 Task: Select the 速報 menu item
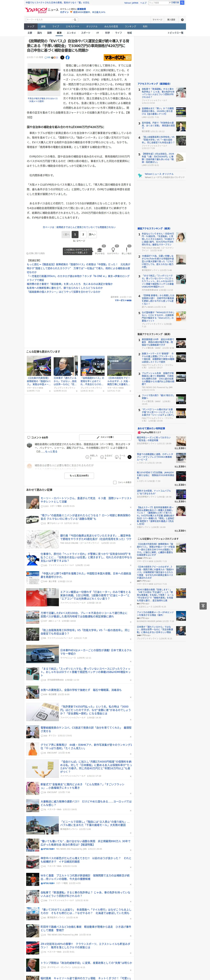(43, 27)
